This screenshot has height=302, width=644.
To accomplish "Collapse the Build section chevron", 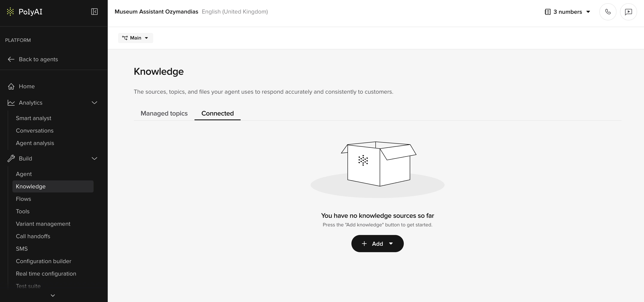I will 94,158.
